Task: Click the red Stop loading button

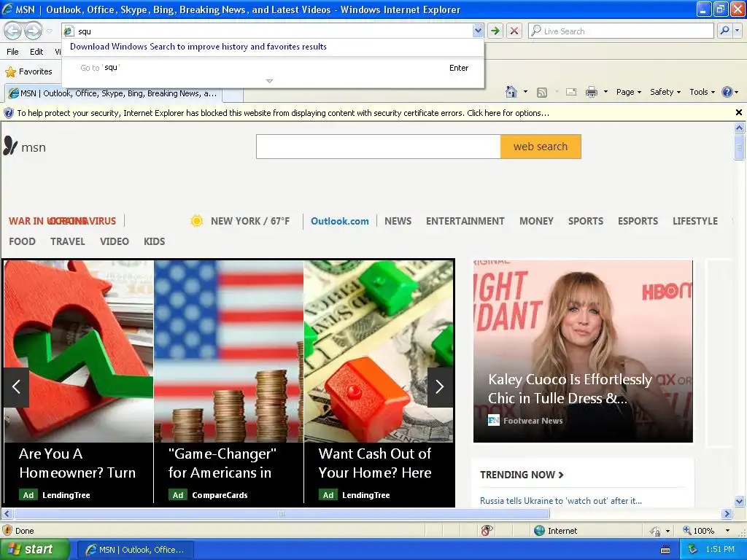Action: (514, 31)
